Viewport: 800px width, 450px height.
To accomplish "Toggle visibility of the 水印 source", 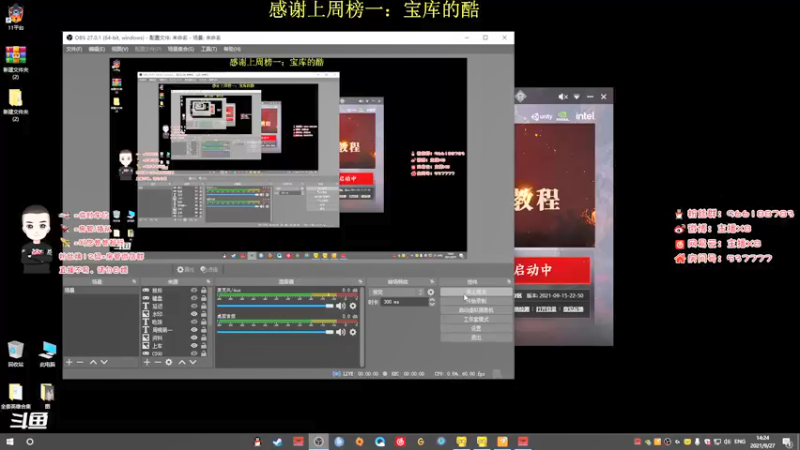I will 194,314.
